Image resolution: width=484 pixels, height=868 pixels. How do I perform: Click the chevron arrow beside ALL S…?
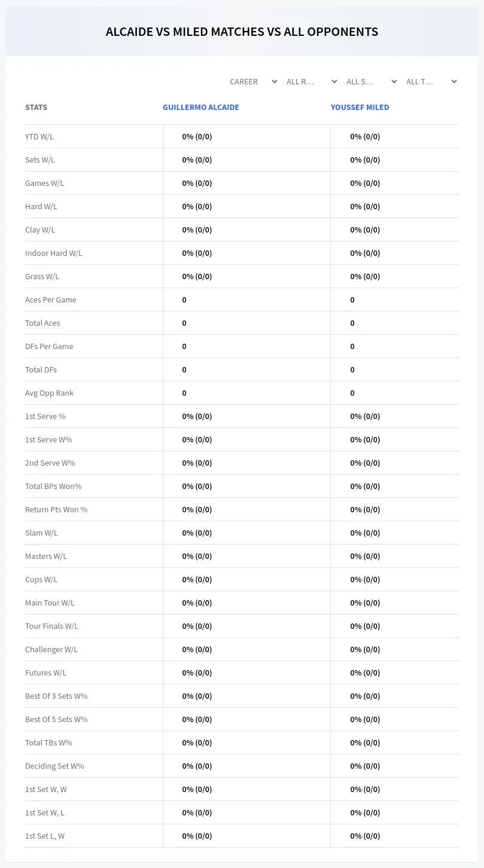(394, 82)
